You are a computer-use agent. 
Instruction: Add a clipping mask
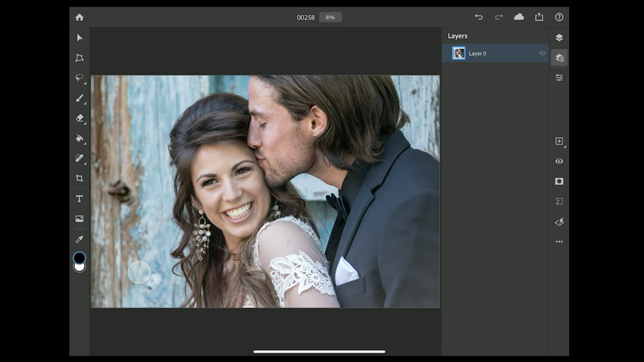pyautogui.click(x=559, y=202)
